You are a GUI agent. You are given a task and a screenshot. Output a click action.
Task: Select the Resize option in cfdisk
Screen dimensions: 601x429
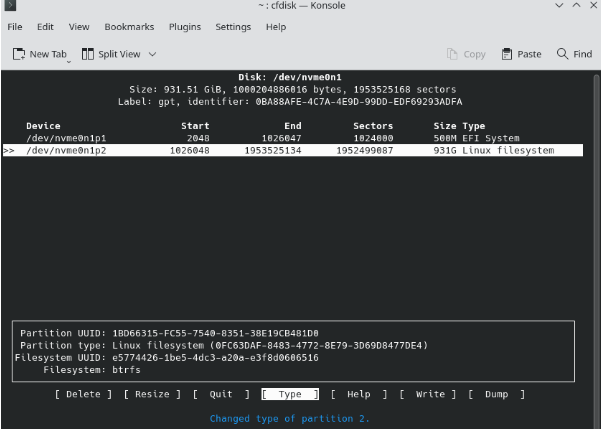click(152, 394)
